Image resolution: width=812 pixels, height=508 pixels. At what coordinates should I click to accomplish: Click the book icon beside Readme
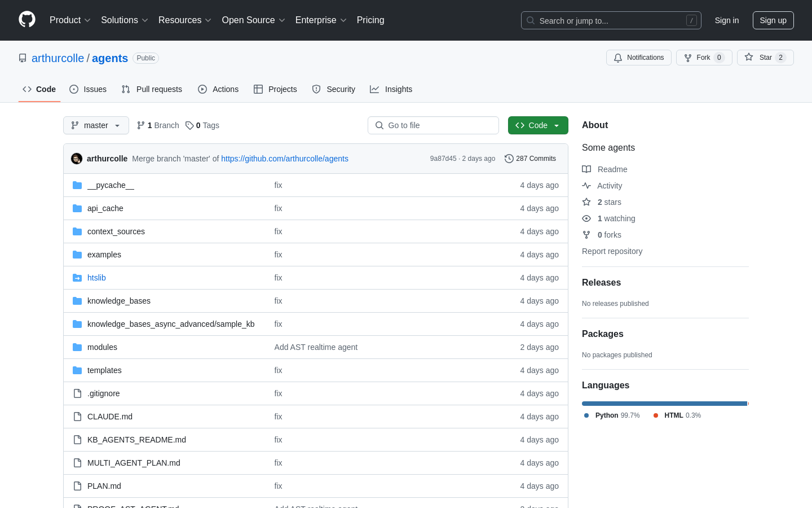tap(586, 169)
